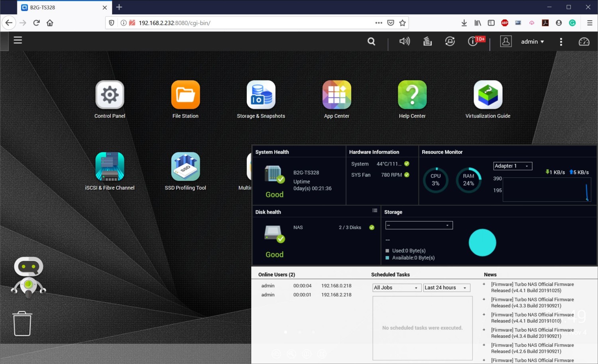Open background tasks icon

coord(427,41)
